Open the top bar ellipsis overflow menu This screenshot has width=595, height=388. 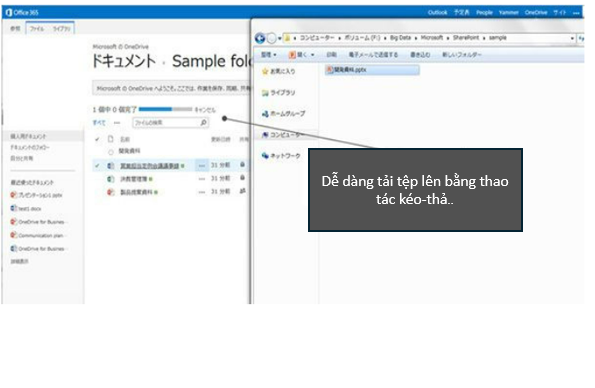point(576,13)
